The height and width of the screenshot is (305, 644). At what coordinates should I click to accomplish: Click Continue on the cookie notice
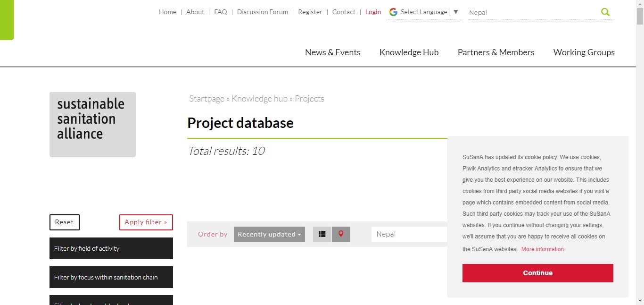[538, 273]
